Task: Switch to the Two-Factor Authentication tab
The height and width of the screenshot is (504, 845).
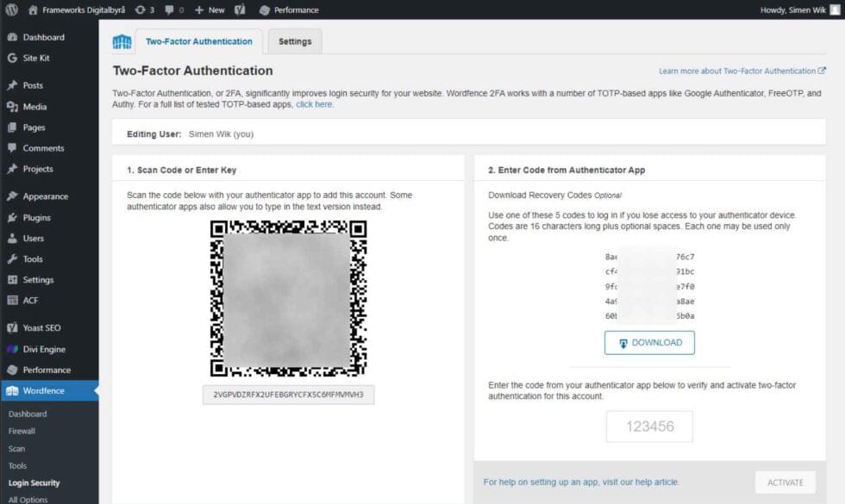Action: [x=199, y=41]
